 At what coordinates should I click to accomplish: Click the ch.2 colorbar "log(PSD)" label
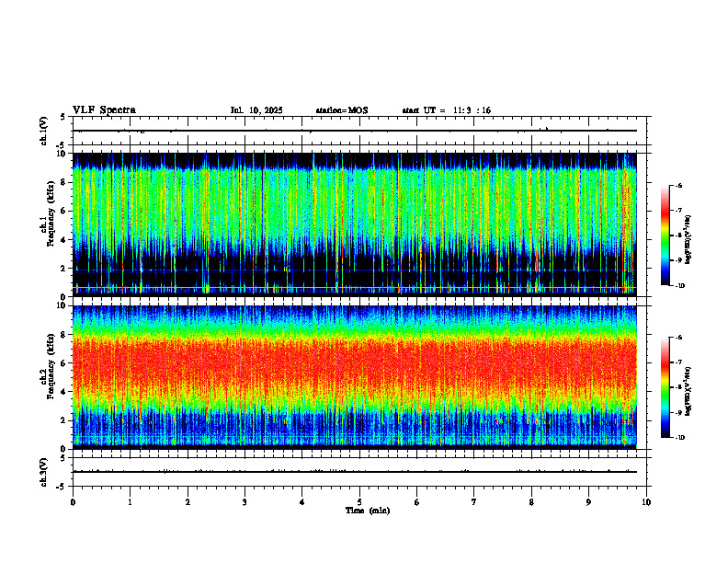click(688, 391)
